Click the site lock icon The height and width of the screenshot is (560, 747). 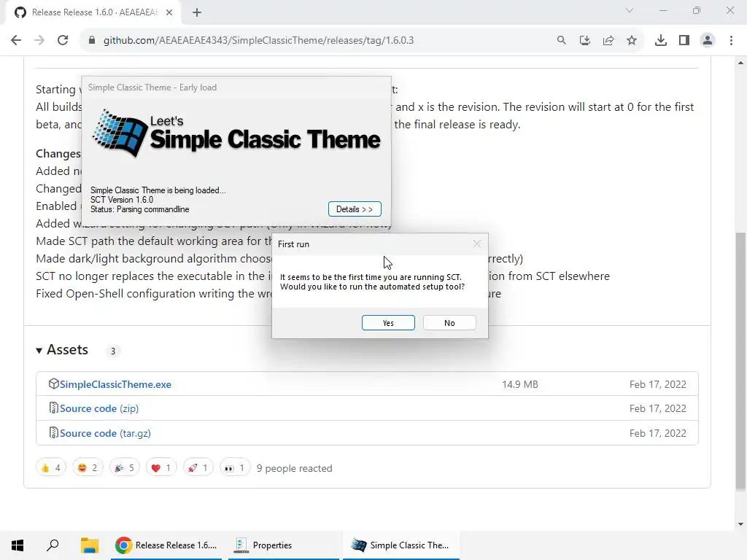click(x=92, y=41)
